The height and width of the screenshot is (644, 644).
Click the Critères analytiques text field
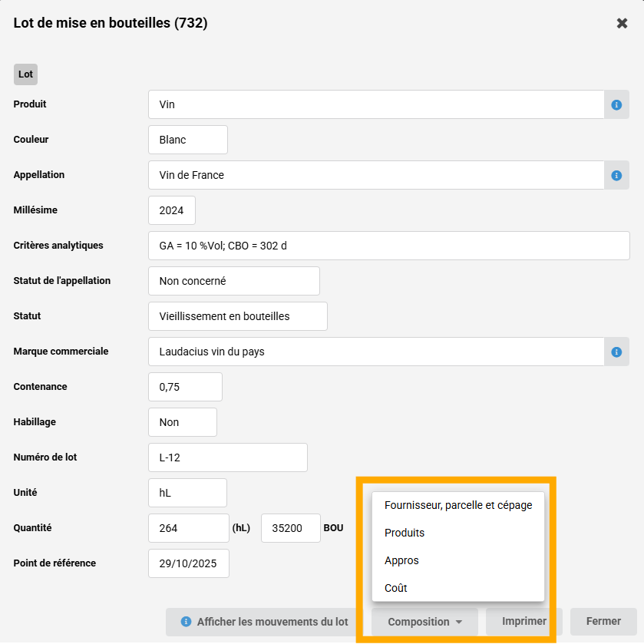(x=388, y=246)
